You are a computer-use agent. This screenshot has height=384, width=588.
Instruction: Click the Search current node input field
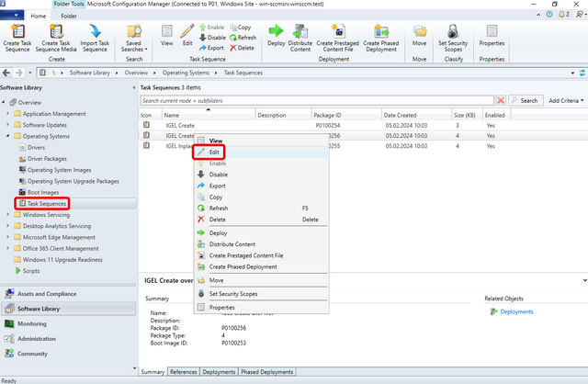click(316, 99)
